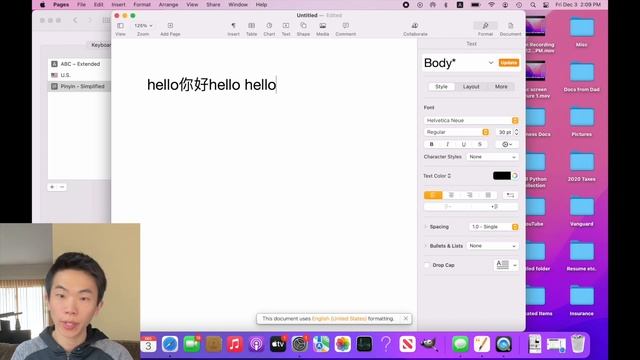The width and height of the screenshot is (640, 360).
Task: Dismiss the document formatting notification
Action: click(405, 318)
